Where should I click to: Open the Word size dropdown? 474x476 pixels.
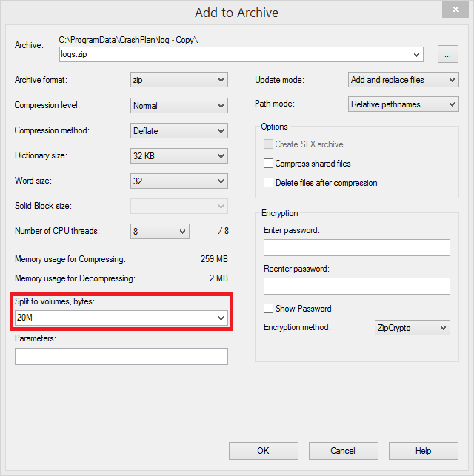pos(179,181)
